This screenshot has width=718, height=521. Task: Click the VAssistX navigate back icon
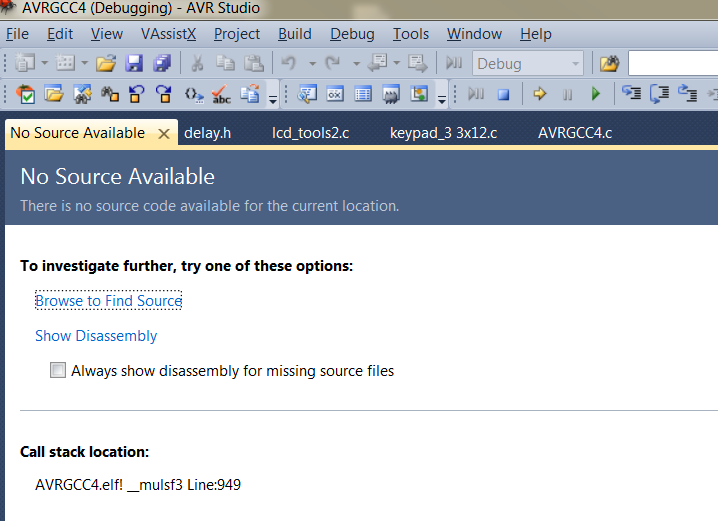click(136, 94)
